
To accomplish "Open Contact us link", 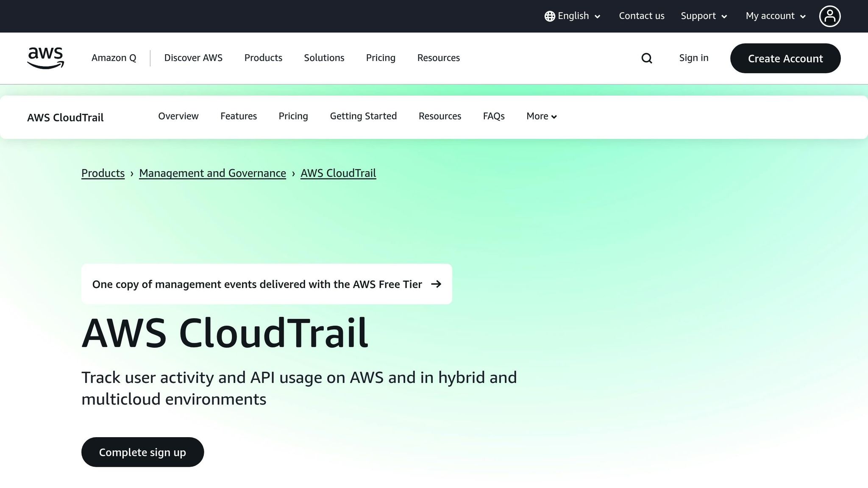I will (642, 16).
